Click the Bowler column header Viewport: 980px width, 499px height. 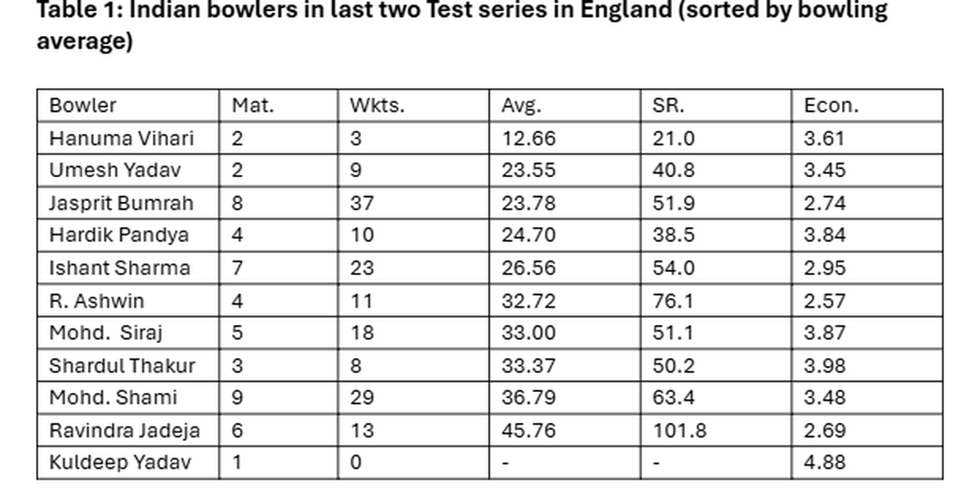coord(82,105)
